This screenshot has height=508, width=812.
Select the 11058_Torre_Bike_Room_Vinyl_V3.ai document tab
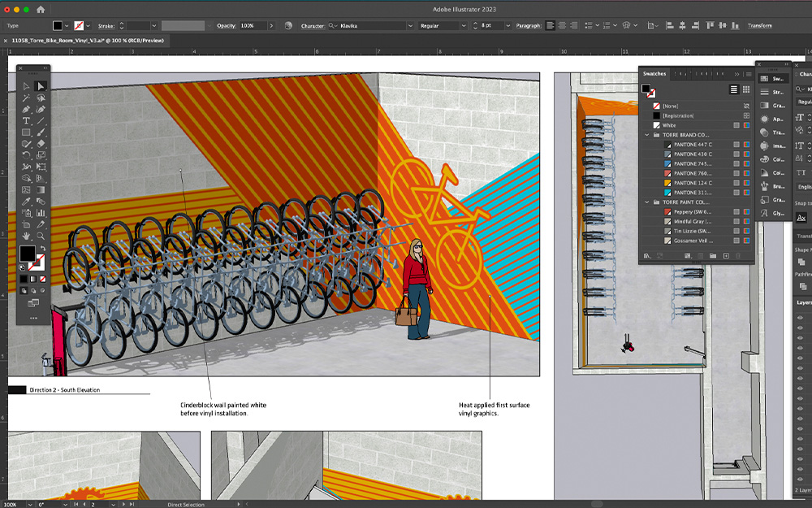(88, 41)
